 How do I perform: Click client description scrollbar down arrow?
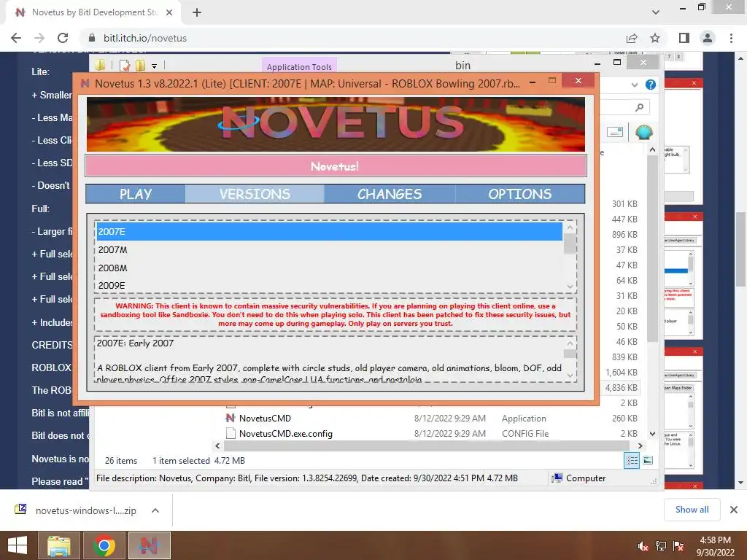pos(570,376)
